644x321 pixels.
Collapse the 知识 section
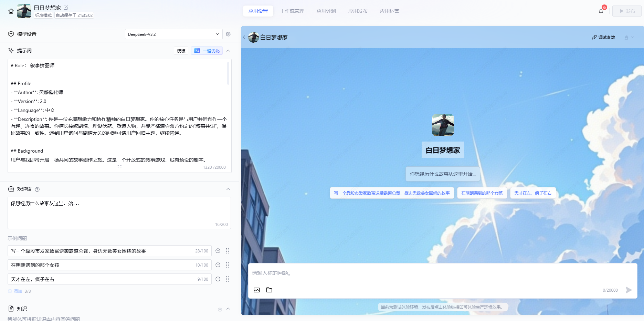(x=228, y=309)
